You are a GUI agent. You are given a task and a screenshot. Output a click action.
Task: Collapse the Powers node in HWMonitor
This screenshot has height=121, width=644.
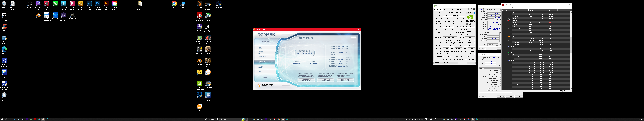507,36
